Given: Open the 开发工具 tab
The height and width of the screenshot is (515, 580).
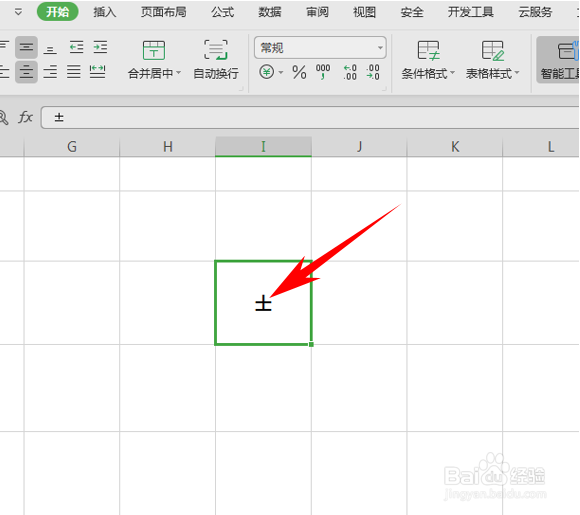Looking at the screenshot, I should click(x=471, y=12).
